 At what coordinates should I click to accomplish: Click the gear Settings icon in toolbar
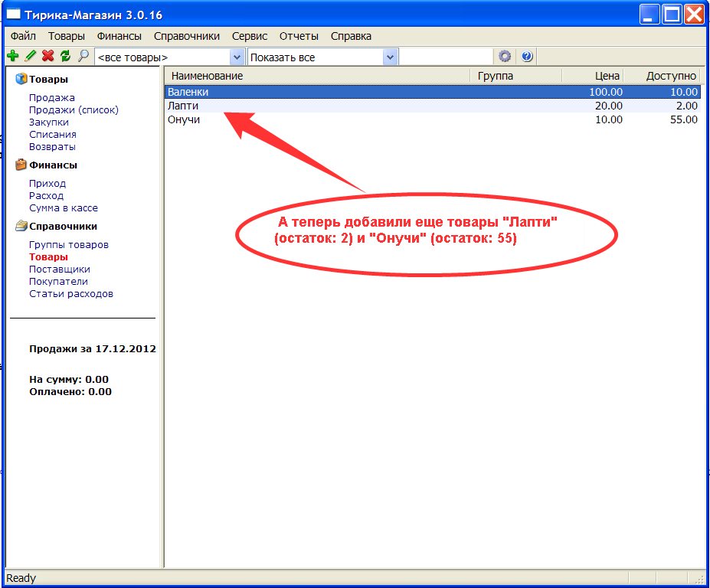pos(505,57)
